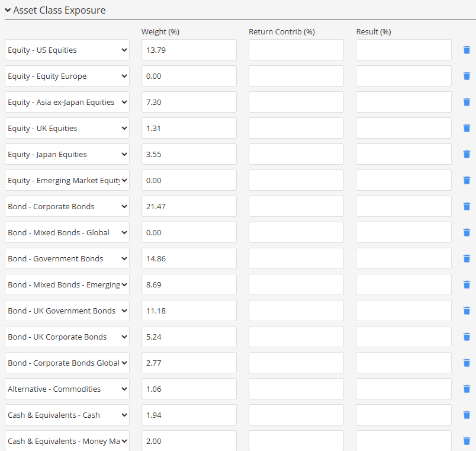
Task: Delete the Cash & Equivalents - Money Market row
Action: pyautogui.click(x=467, y=442)
